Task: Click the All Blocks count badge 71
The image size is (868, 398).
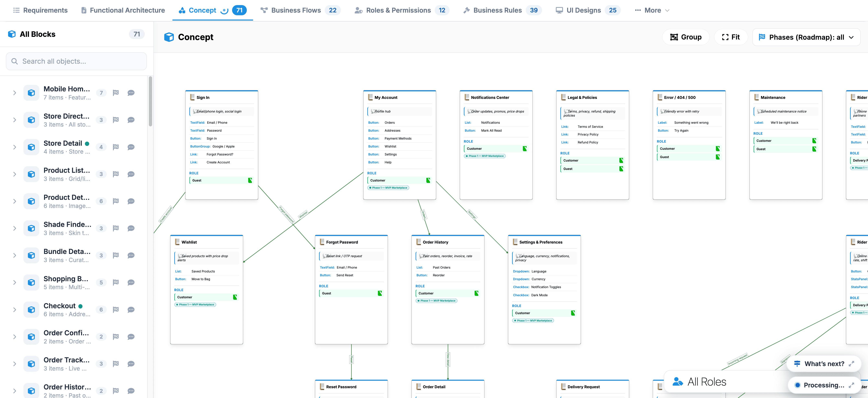Action: [x=137, y=34]
